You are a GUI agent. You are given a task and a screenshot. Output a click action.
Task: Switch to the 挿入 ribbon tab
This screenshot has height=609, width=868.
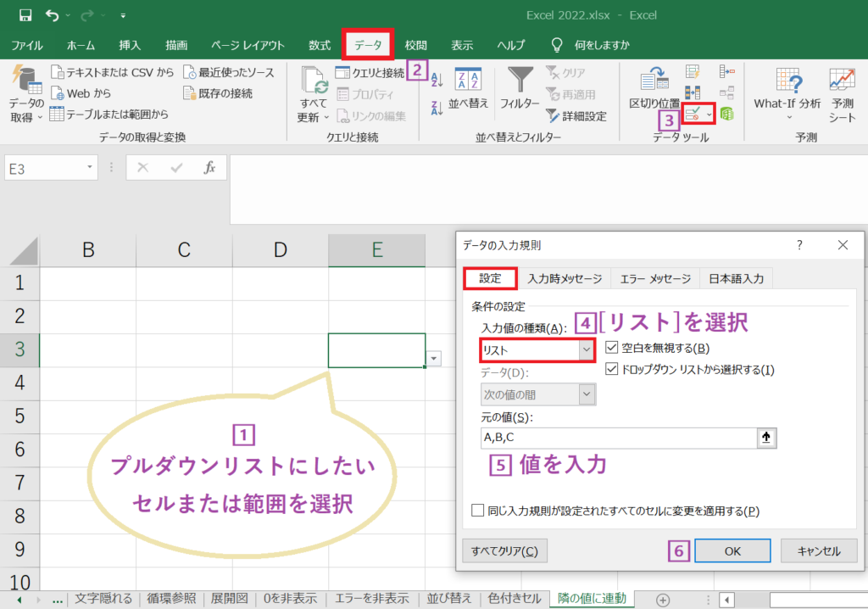(130, 46)
